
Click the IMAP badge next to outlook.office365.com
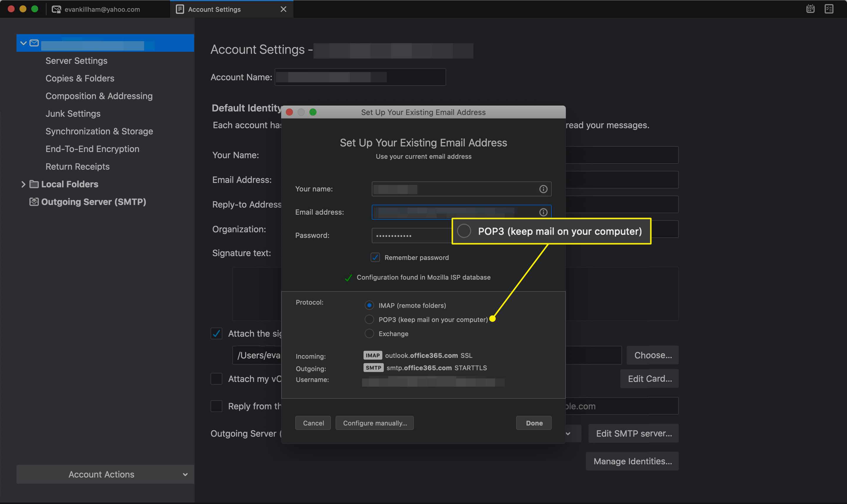point(373,355)
